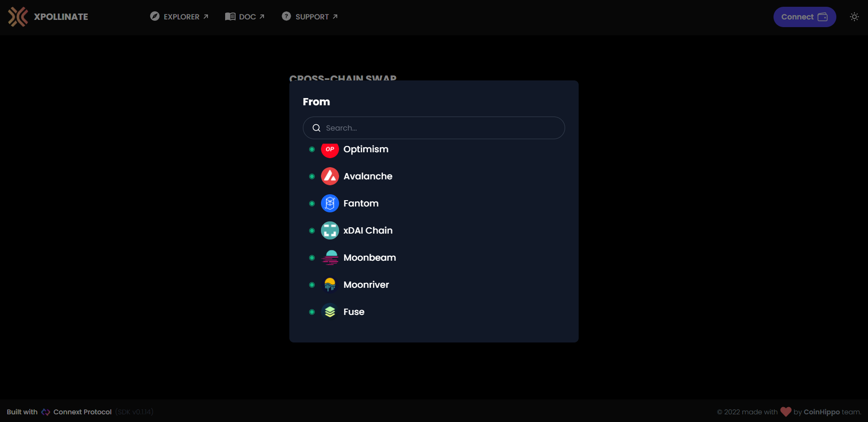Open the Support menu item
Screen dimensions: 868x422
[x=309, y=17]
